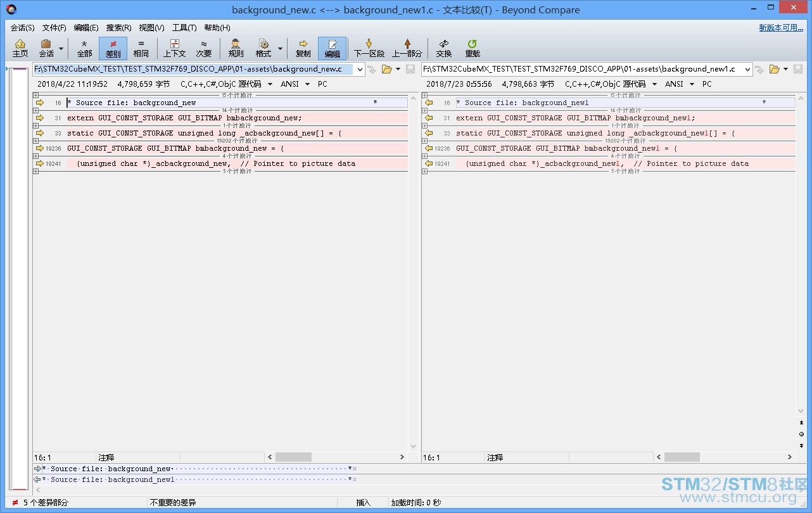The height and width of the screenshot is (513, 812).
Task: Open the 工具(T) menu
Action: [x=184, y=28]
